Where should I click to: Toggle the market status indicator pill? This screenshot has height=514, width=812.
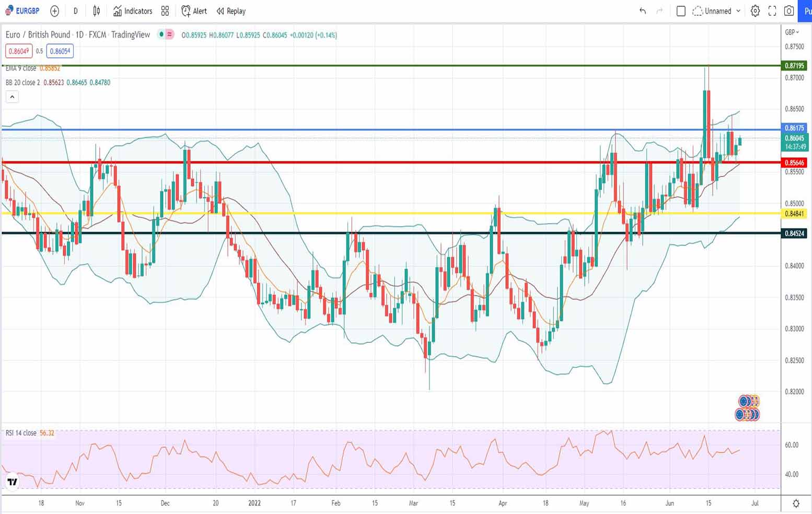pos(166,34)
